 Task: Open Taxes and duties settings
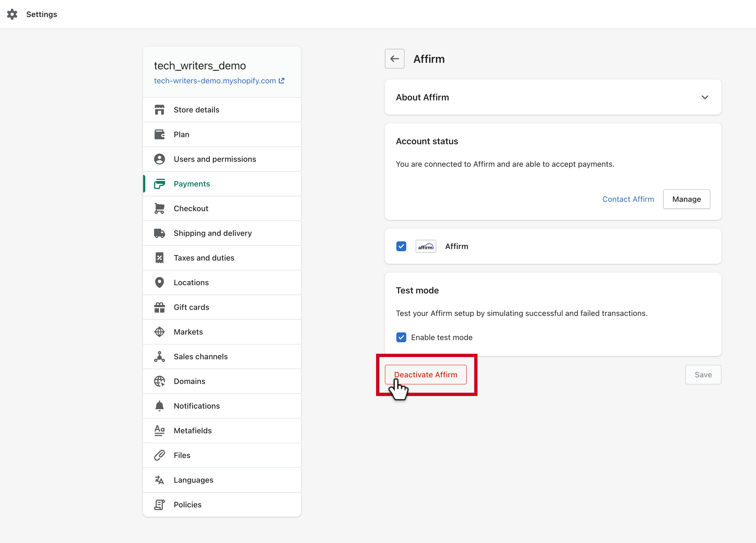click(x=204, y=258)
